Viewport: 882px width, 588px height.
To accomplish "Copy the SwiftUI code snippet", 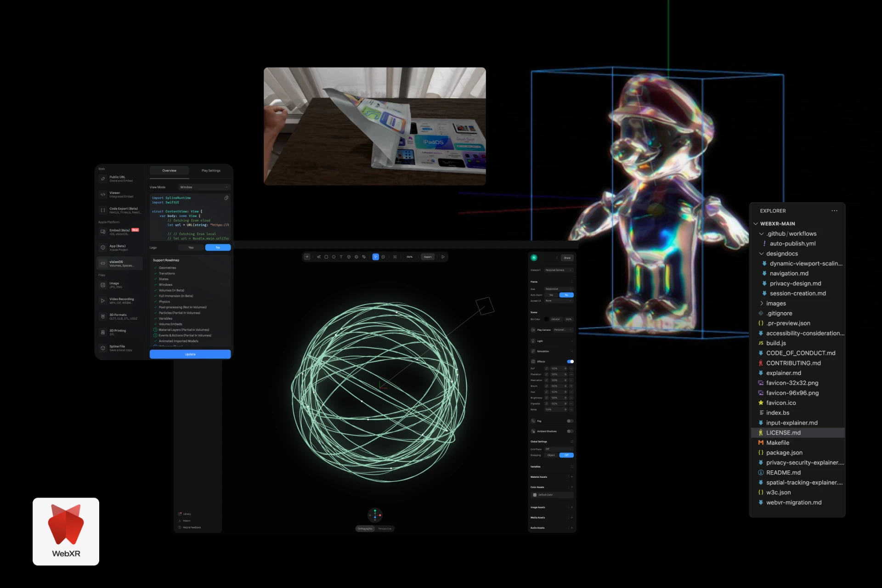I will tap(226, 198).
